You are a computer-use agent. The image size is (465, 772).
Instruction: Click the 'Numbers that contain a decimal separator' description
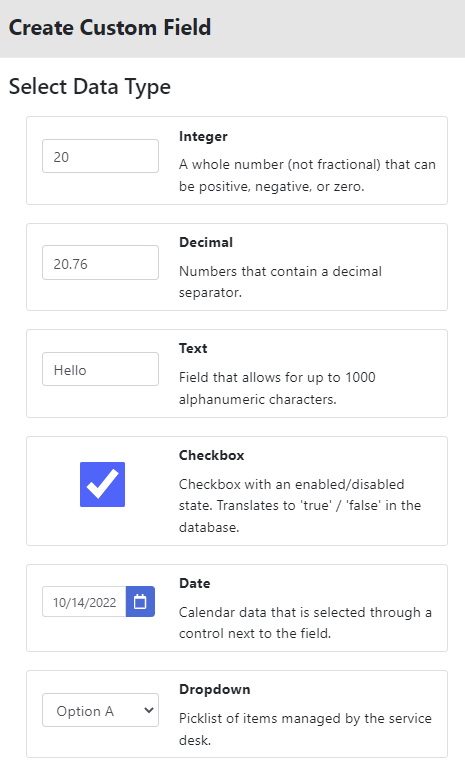(280, 282)
